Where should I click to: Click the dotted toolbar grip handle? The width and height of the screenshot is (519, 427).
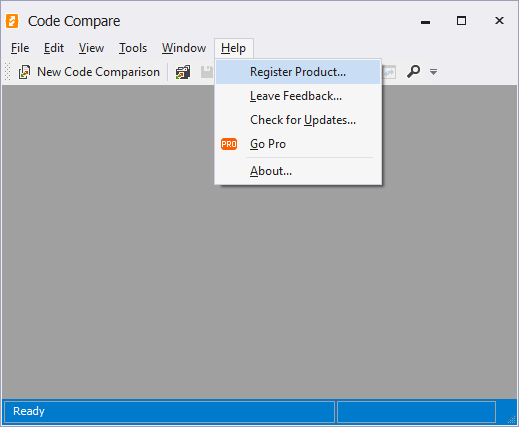tap(7, 72)
